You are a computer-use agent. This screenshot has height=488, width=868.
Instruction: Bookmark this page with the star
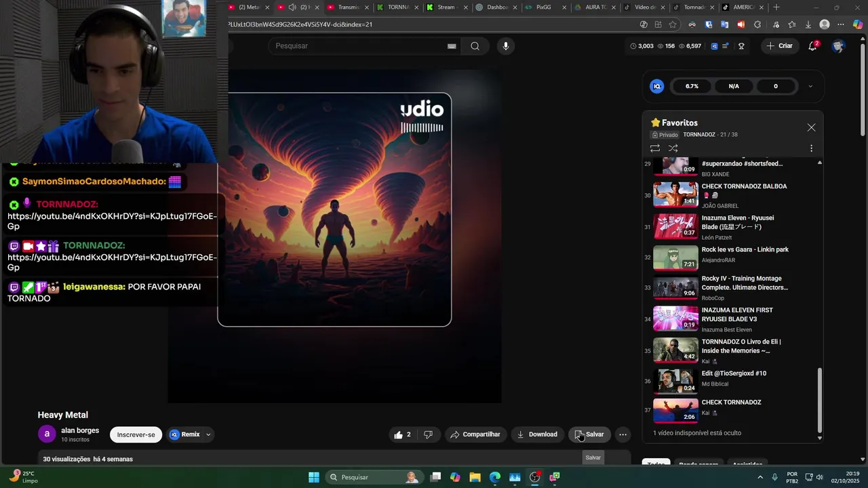673,24
